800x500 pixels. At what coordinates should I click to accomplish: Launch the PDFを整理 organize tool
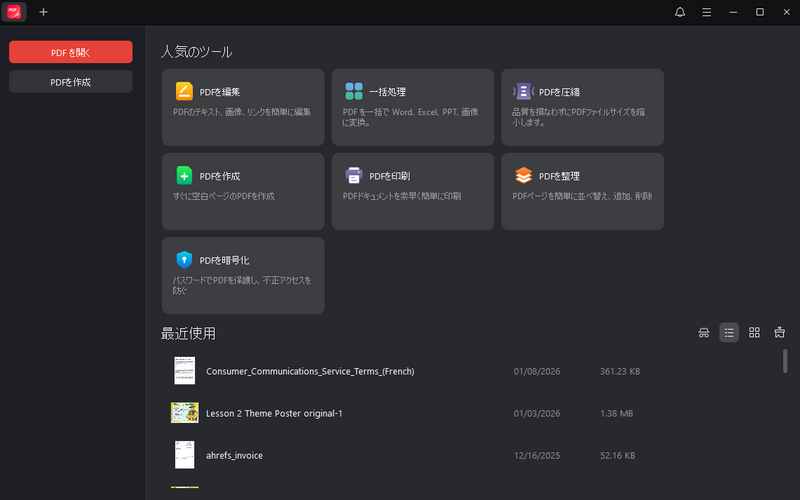pos(523,176)
